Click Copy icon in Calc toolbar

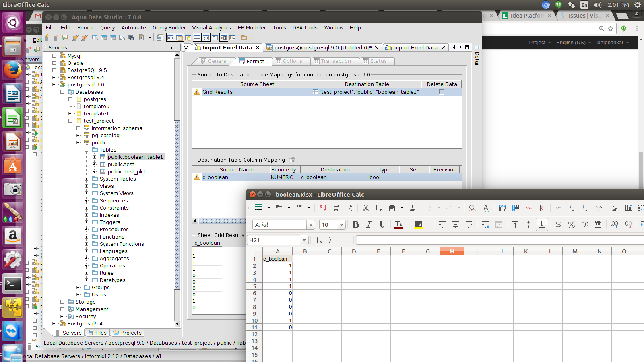379,208
